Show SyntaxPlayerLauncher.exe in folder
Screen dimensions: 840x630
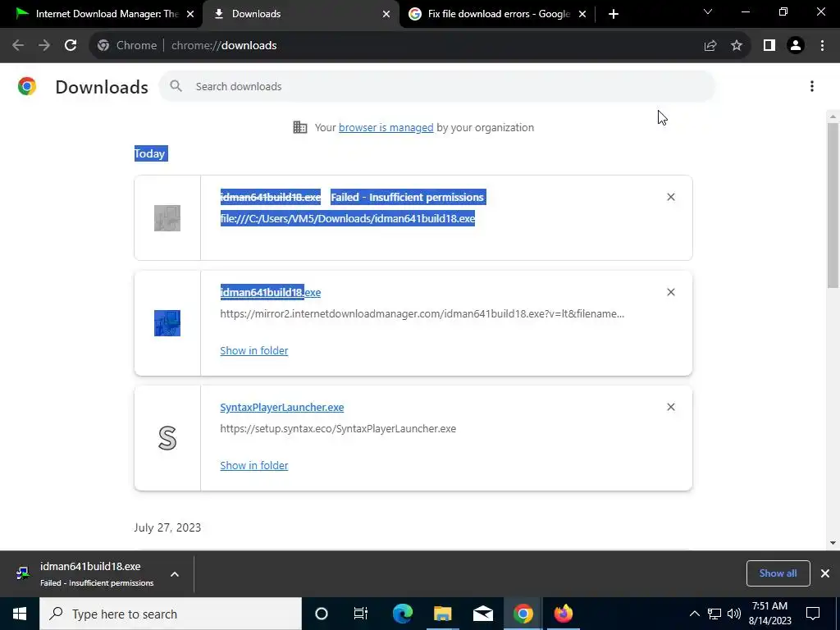point(254,466)
